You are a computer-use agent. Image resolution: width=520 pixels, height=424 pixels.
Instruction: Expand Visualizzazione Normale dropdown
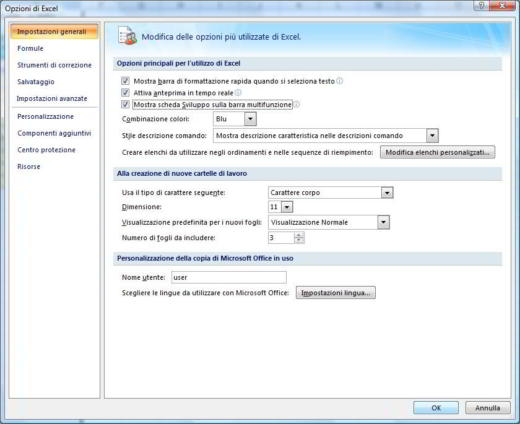click(383, 222)
